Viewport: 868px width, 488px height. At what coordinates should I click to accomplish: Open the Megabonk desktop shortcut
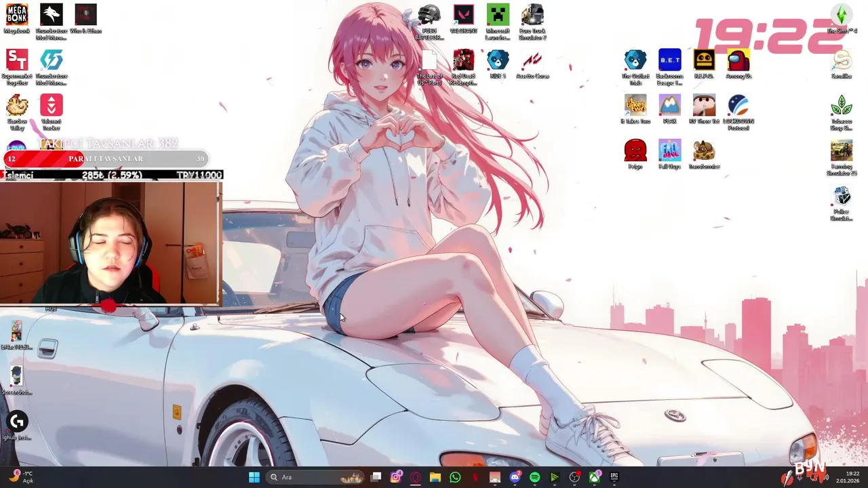pyautogui.click(x=17, y=15)
